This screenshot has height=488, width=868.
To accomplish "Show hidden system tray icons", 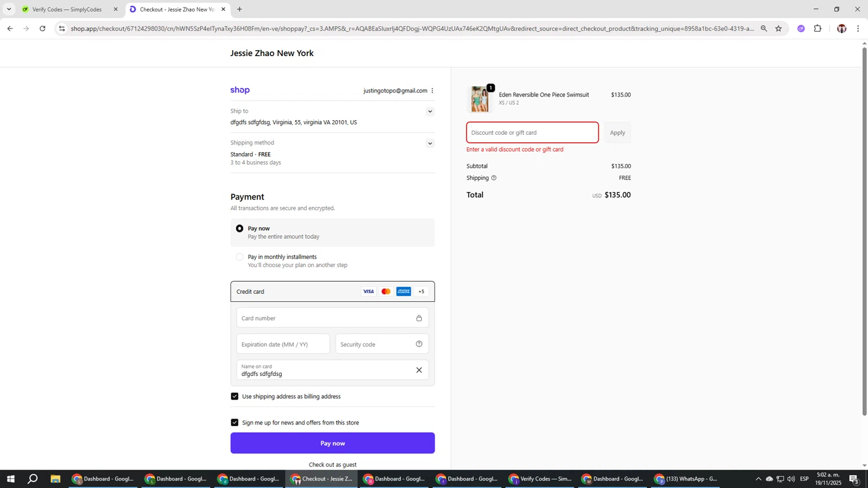I will [x=758, y=479].
